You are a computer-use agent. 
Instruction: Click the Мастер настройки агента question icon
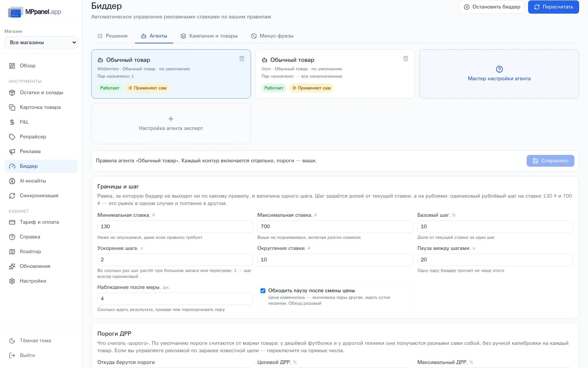click(x=499, y=69)
